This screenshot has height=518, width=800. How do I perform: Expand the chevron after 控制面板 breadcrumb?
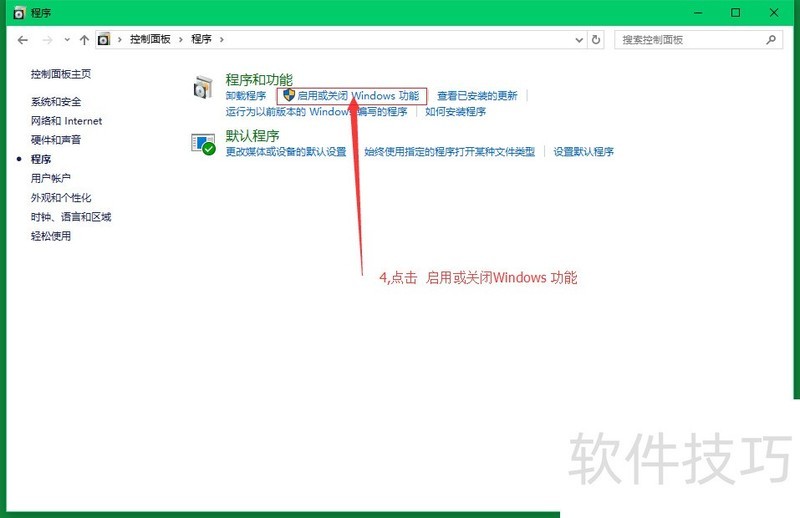[181, 39]
